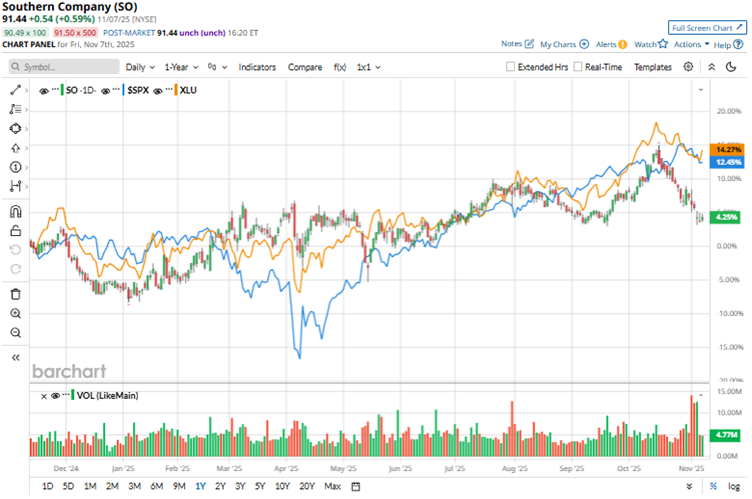Open Alerts notification icon
Image resolution: width=752 pixels, height=499 pixels.
click(623, 45)
